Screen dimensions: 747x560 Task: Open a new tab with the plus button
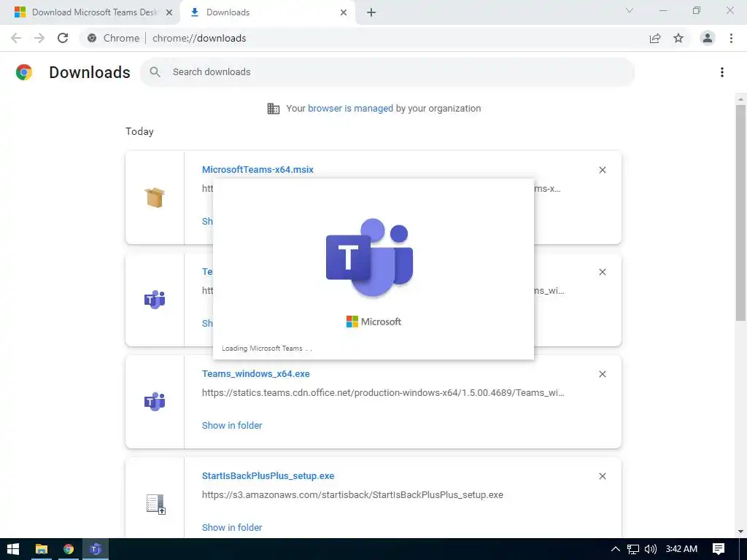[371, 12]
